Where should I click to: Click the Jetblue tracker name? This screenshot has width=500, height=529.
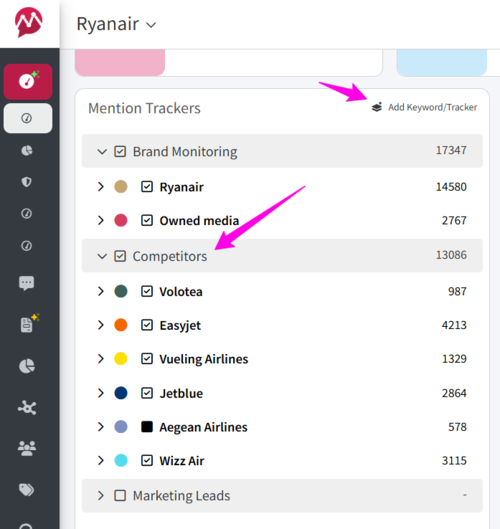181,393
